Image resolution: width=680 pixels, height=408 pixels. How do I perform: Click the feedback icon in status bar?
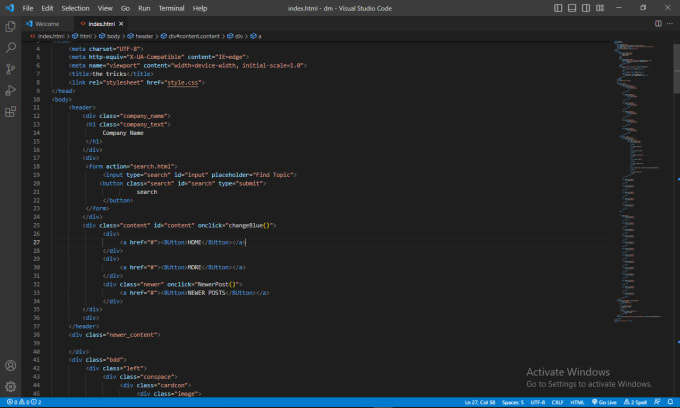[657, 402]
